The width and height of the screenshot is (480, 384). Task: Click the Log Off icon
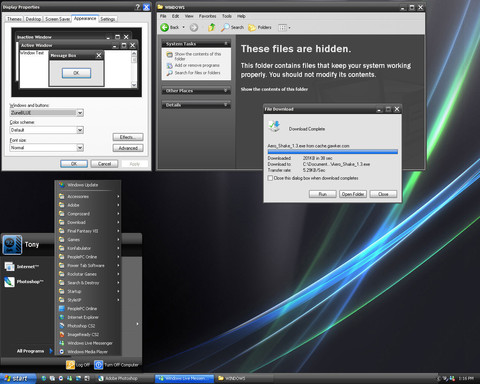click(x=70, y=365)
